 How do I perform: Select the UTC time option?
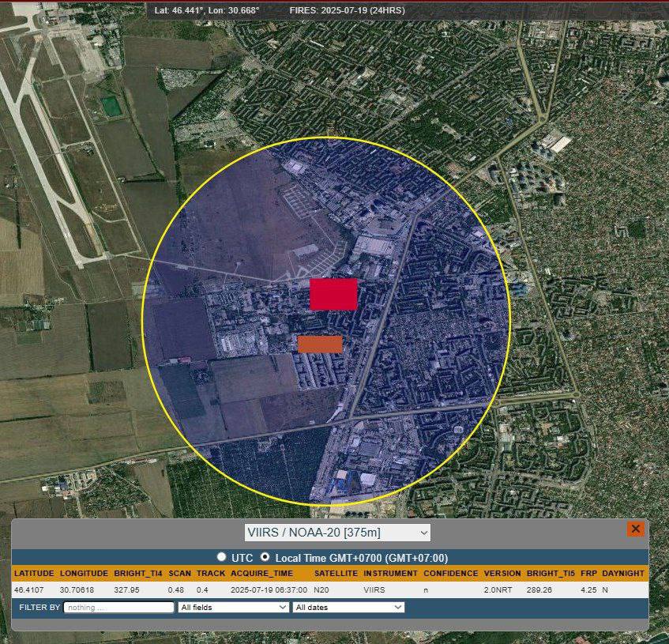click(222, 557)
